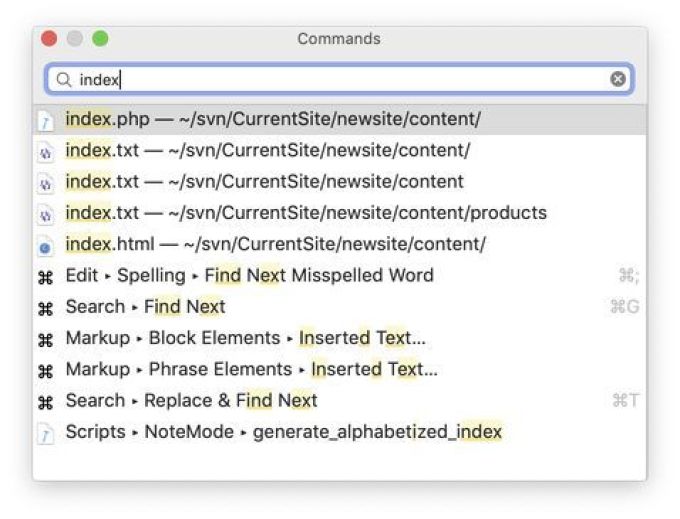The image size is (680, 519).
Task: Click the command icon beside Search Find Next
Action: tap(46, 308)
